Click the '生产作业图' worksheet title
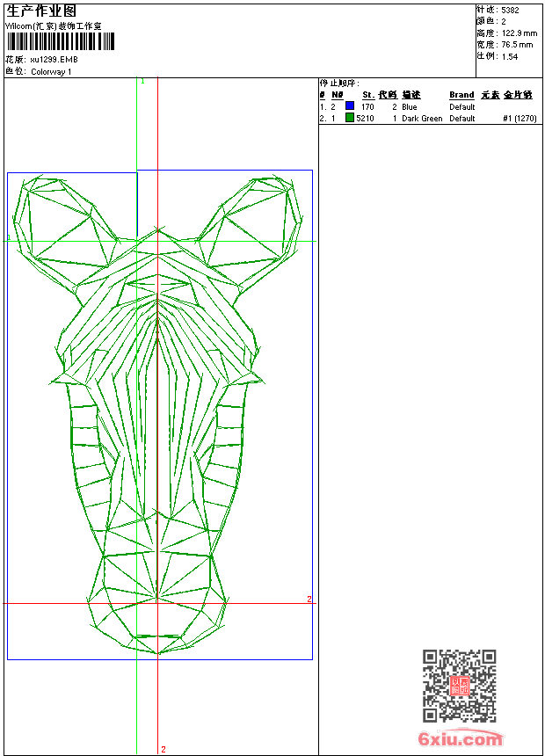Viewport: 545px width, 756px height. [x=41, y=11]
